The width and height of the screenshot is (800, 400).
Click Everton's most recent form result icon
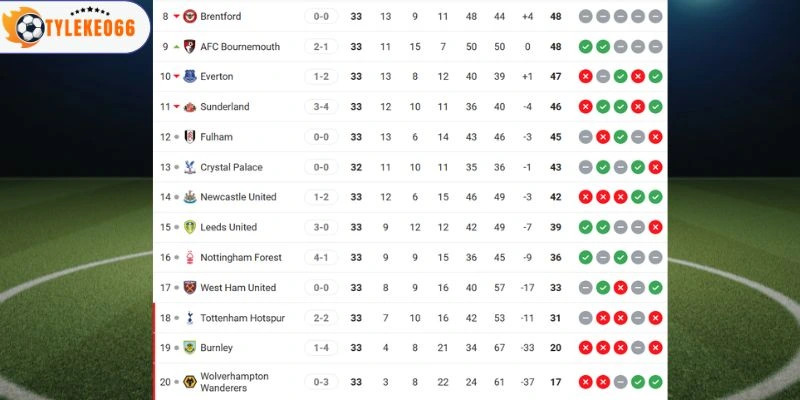[655, 77]
